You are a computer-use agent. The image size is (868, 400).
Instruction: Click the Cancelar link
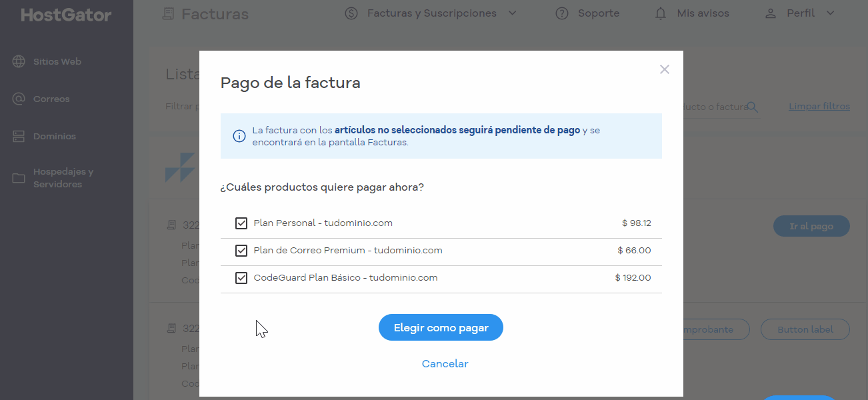[445, 364]
